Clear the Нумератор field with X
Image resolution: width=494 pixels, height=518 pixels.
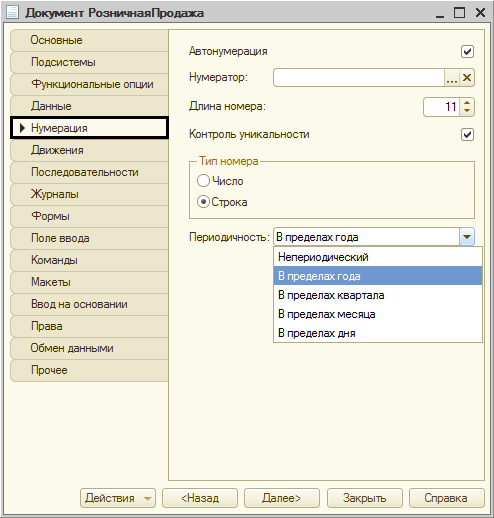(467, 78)
